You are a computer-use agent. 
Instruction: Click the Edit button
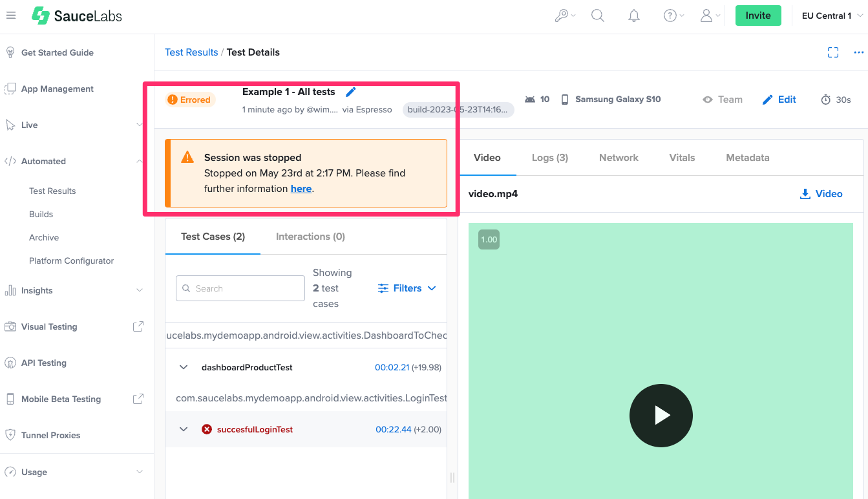(x=779, y=100)
